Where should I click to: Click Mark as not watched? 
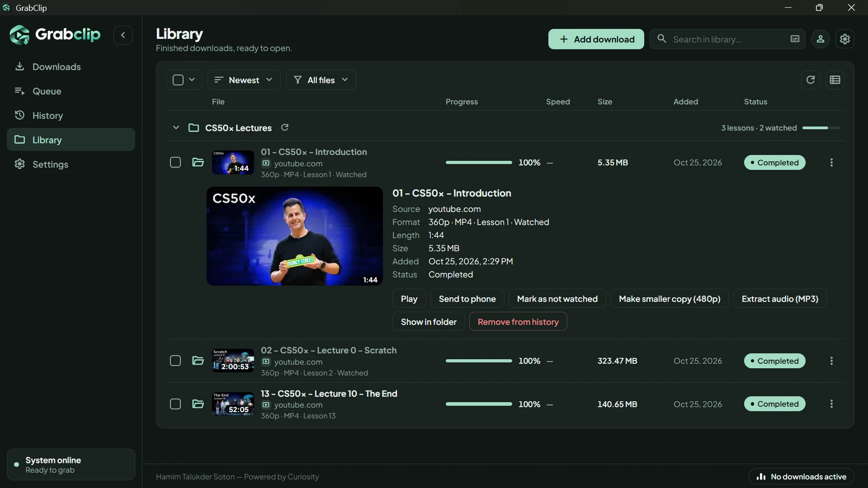[557, 299]
